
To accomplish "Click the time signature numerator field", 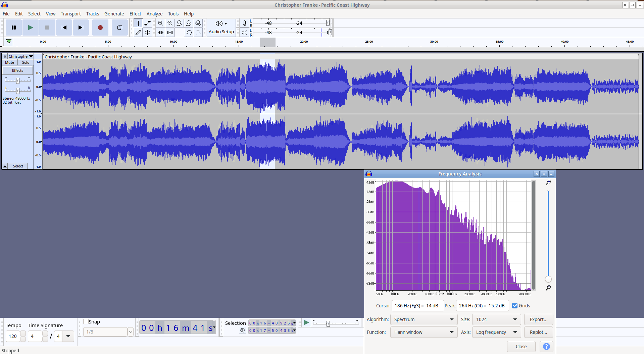I will 35,336.
